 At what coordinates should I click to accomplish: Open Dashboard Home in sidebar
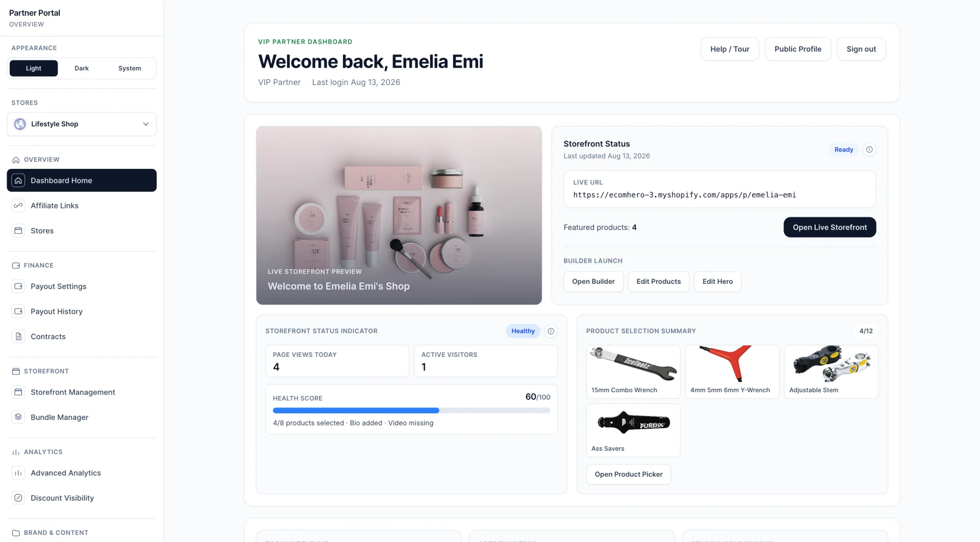(x=82, y=180)
